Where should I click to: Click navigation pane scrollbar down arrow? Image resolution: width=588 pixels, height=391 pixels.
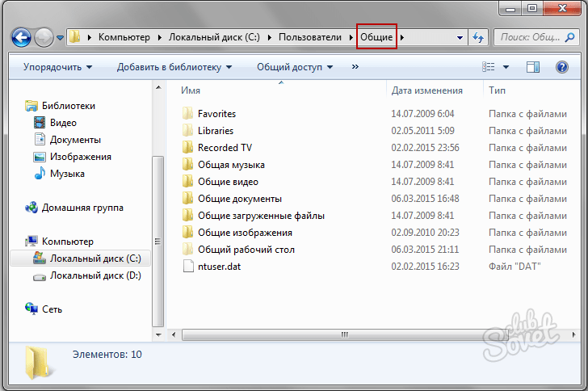click(x=158, y=334)
